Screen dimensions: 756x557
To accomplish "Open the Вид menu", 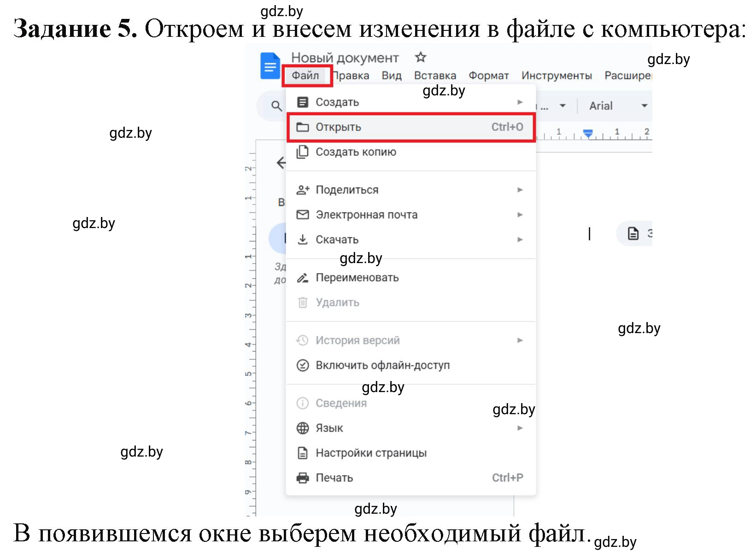I will click(392, 76).
